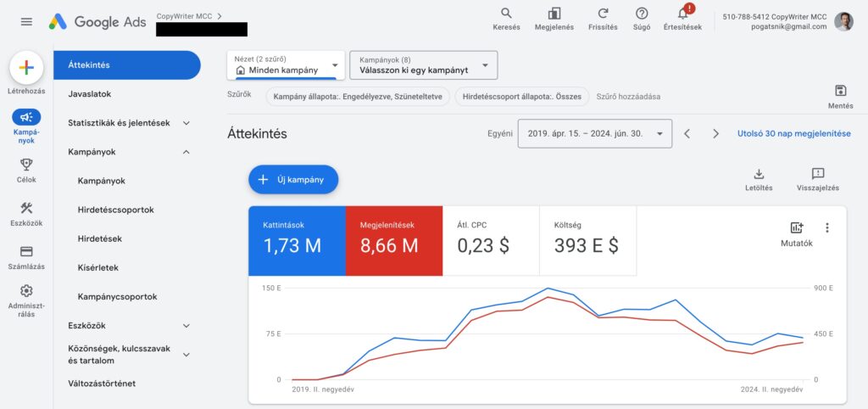The height and width of the screenshot is (409, 868).
Task: Click Utolsó 30 nap megjelenítése link
Action: click(x=793, y=133)
